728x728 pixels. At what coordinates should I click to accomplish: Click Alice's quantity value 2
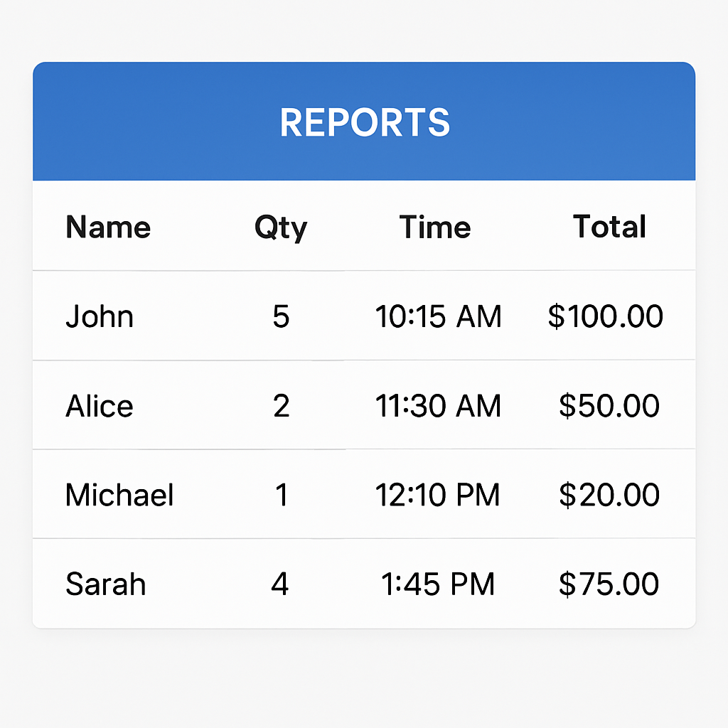click(281, 406)
